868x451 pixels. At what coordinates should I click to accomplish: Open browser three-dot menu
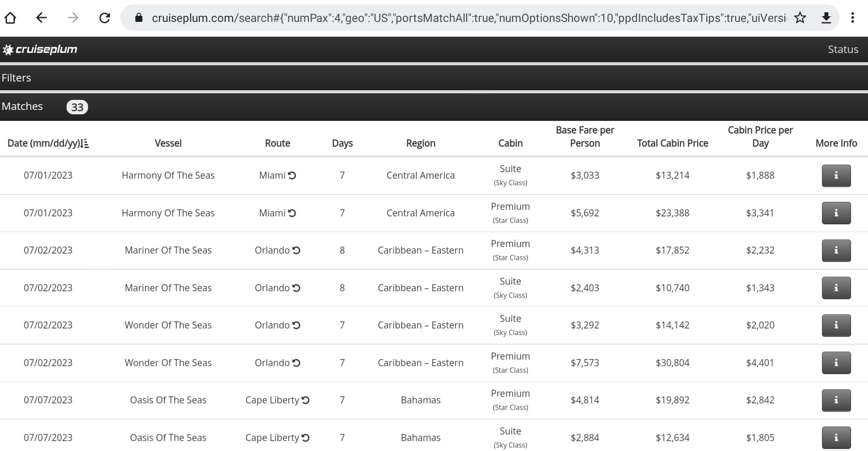[x=852, y=18]
